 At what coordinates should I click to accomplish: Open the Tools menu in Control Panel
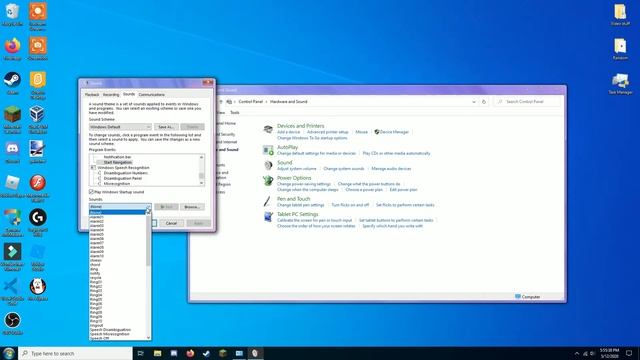235,113
